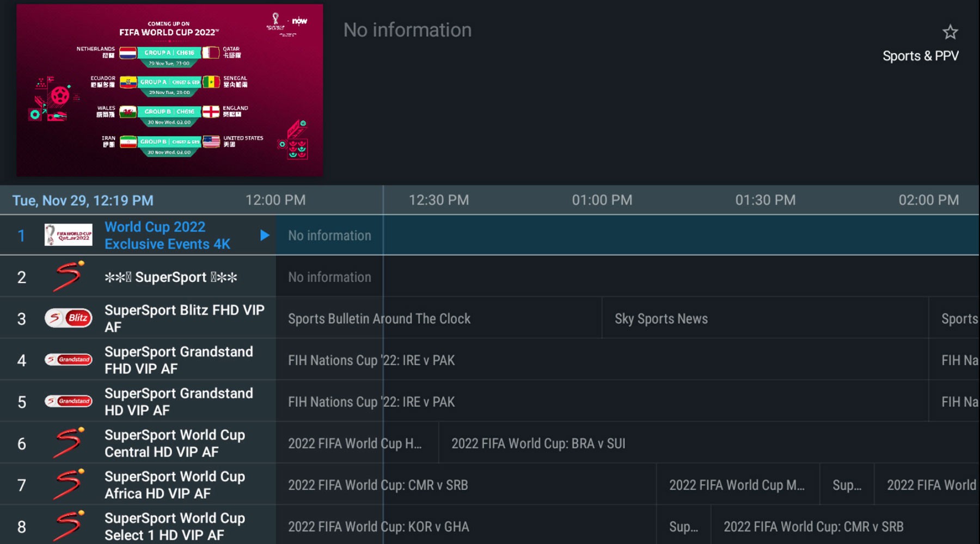Screen dimensions: 980x544
Task: Click the FIFA World Cup Qatar 2022 logo
Action: click(68, 235)
